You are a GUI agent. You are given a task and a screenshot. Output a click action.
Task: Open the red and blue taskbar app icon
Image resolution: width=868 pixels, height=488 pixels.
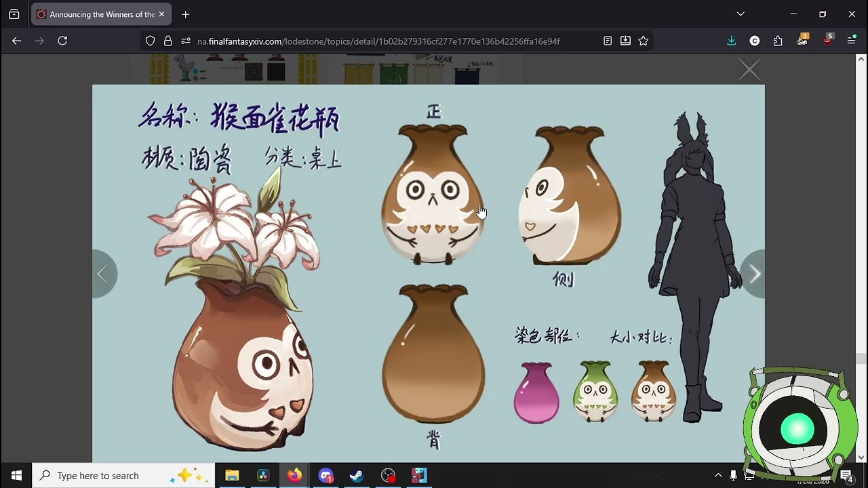[x=419, y=476]
